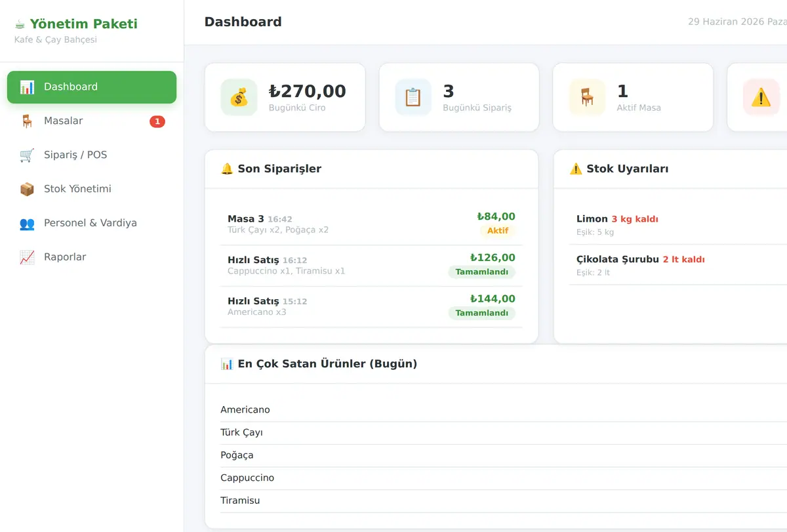This screenshot has height=532, width=787.
Task: Open the Dashboard menu item
Action: click(x=92, y=87)
